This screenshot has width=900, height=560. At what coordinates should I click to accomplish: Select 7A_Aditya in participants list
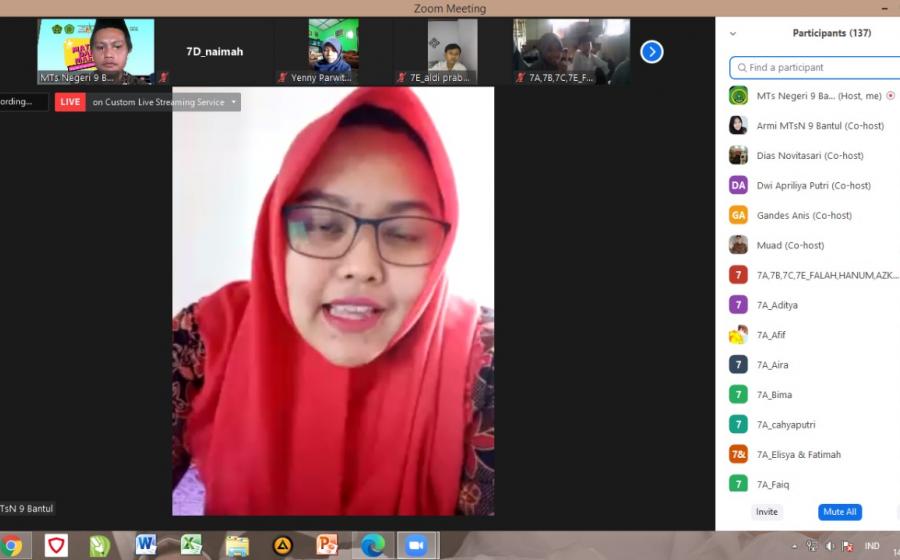click(777, 305)
